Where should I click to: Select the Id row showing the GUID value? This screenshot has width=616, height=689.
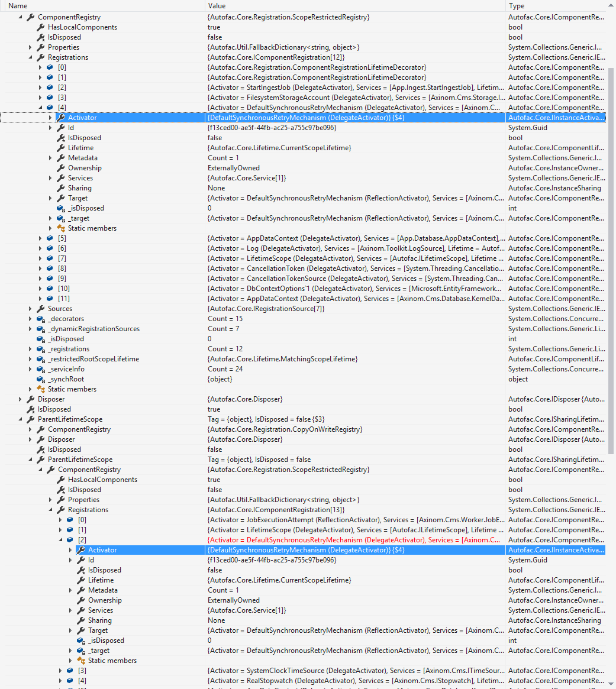[x=237, y=127]
